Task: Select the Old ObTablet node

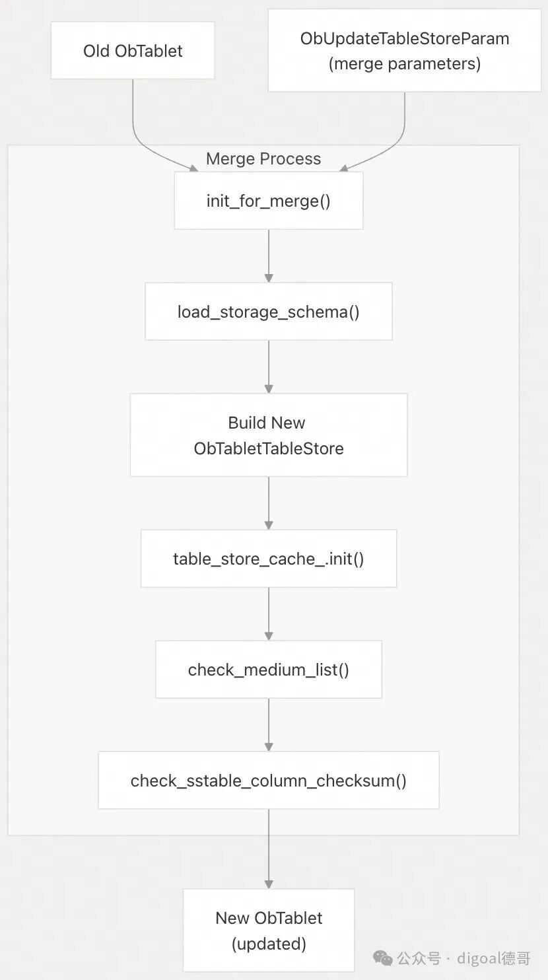Action: click(133, 51)
